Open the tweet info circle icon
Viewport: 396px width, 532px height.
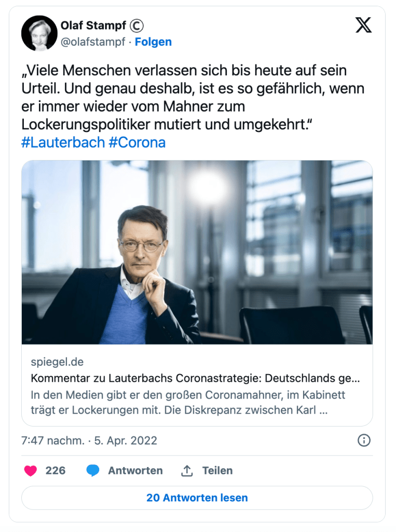(364, 441)
